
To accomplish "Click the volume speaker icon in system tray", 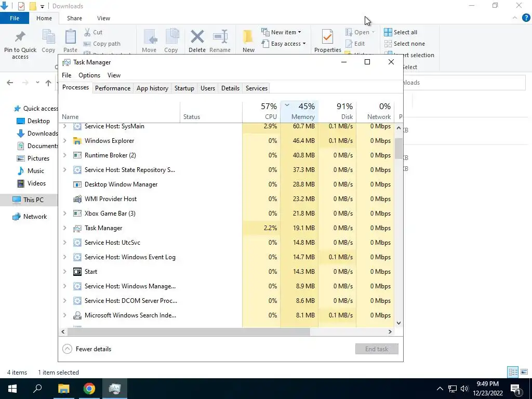I will (x=464, y=389).
